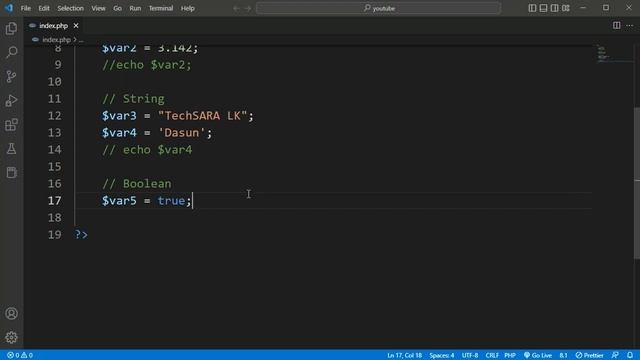This screenshot has width=640, height=360.
Task: Click the // Boolean comment
Action: point(137,184)
